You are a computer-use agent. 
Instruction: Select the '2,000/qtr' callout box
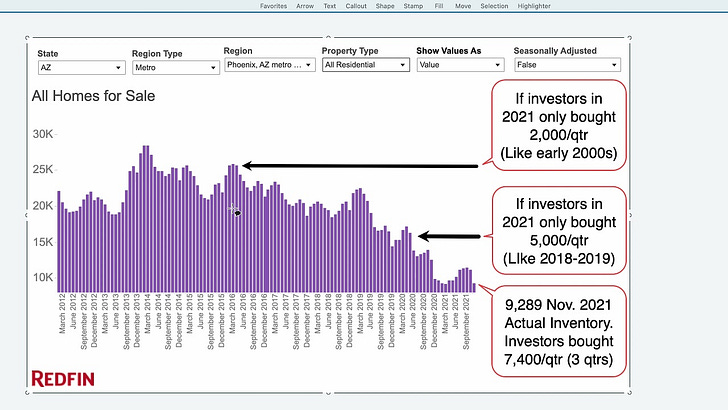(559, 125)
